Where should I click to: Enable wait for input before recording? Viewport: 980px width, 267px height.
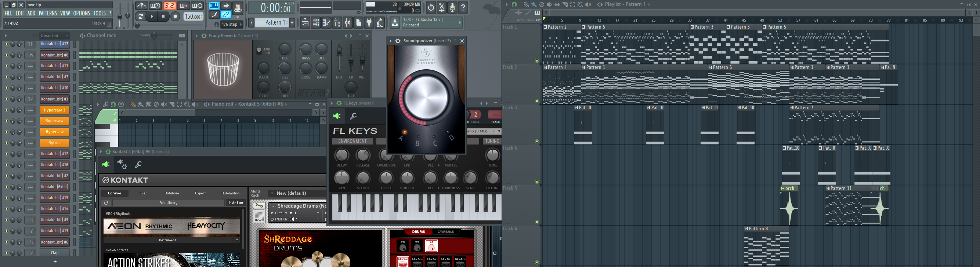[x=155, y=6]
